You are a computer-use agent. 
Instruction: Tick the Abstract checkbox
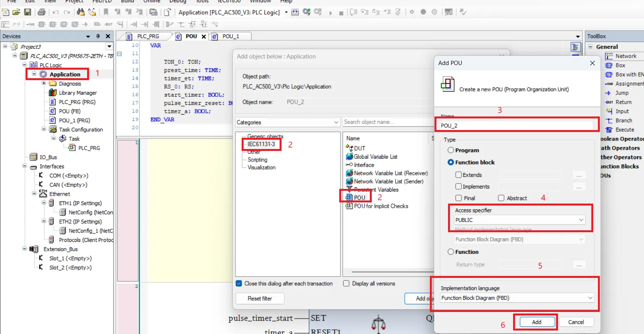501,198
